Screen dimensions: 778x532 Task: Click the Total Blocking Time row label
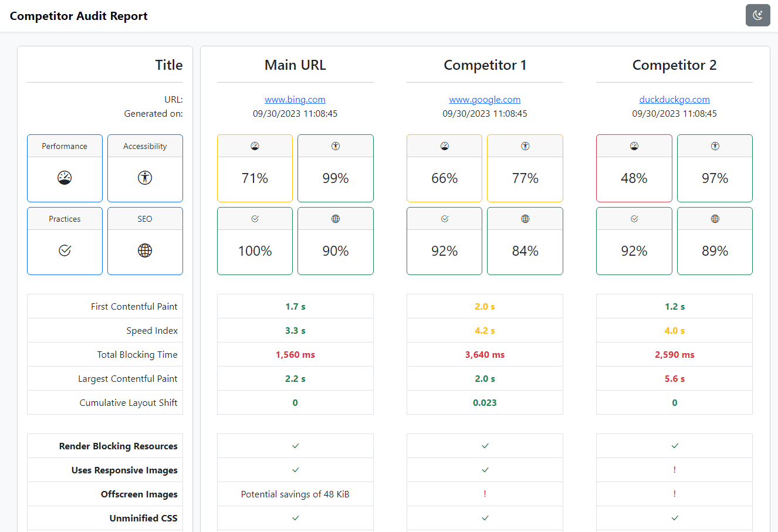click(137, 354)
